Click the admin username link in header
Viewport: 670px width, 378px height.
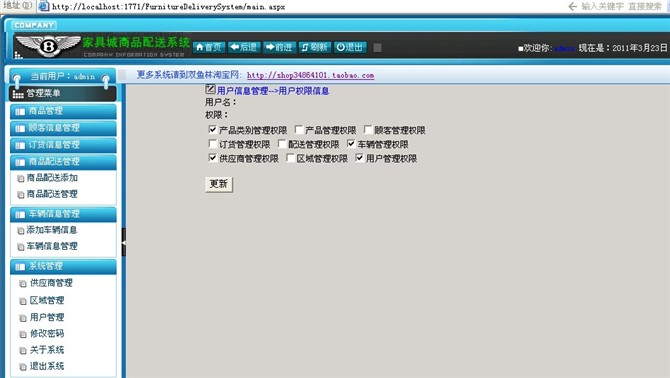(564, 48)
